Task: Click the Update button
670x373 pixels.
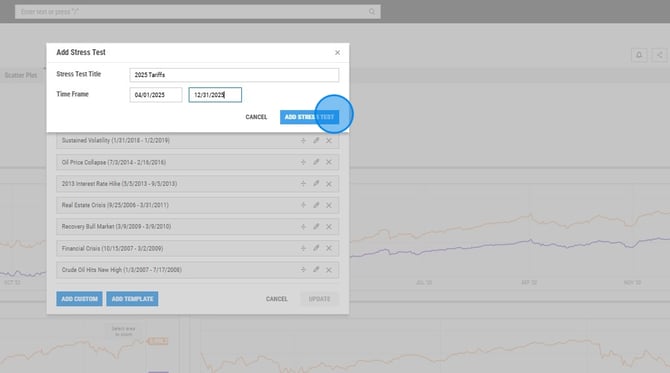Action: point(319,299)
